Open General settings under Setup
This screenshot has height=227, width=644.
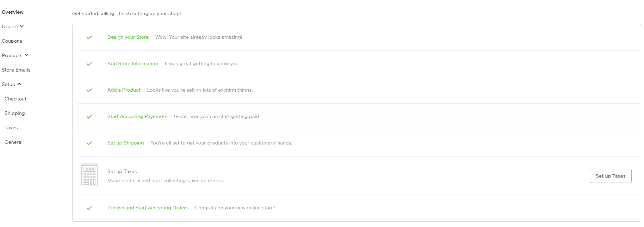tap(13, 142)
